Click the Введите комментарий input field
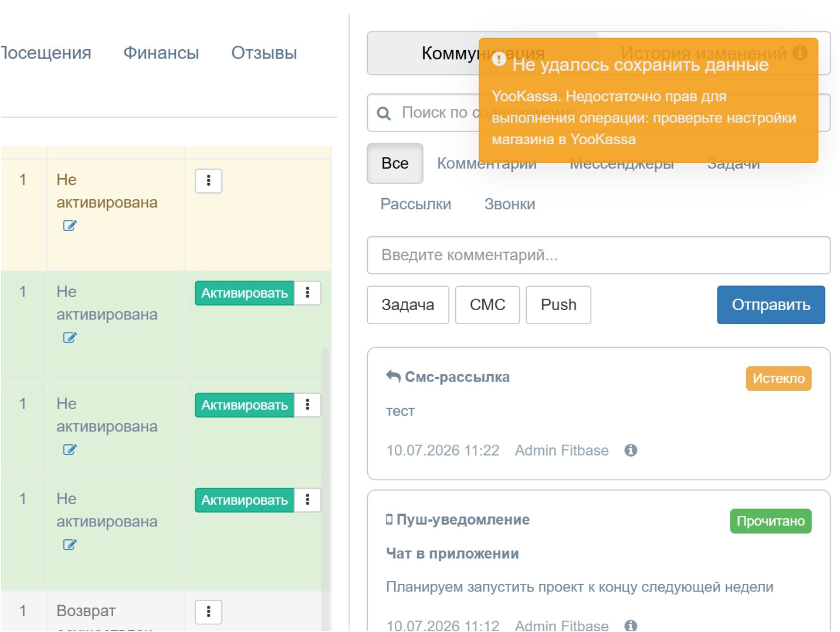 coord(598,255)
